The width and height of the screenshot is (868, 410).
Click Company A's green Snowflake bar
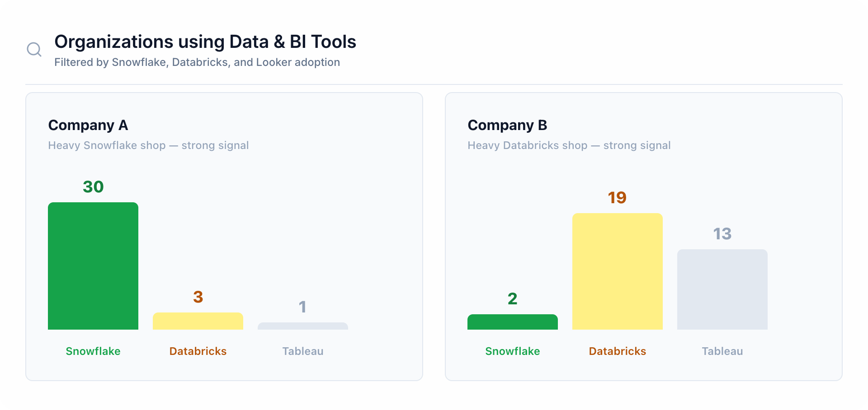point(93,266)
